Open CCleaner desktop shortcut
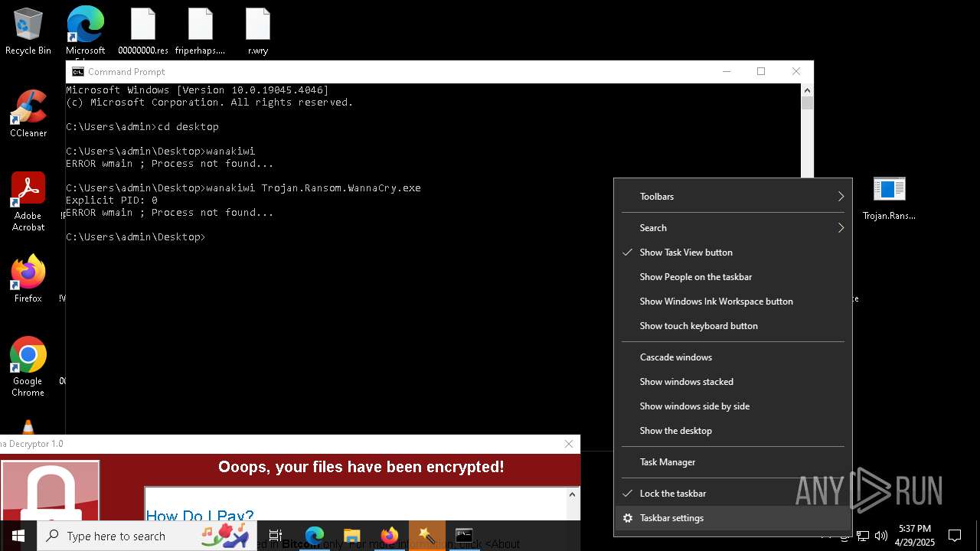 coord(28,113)
